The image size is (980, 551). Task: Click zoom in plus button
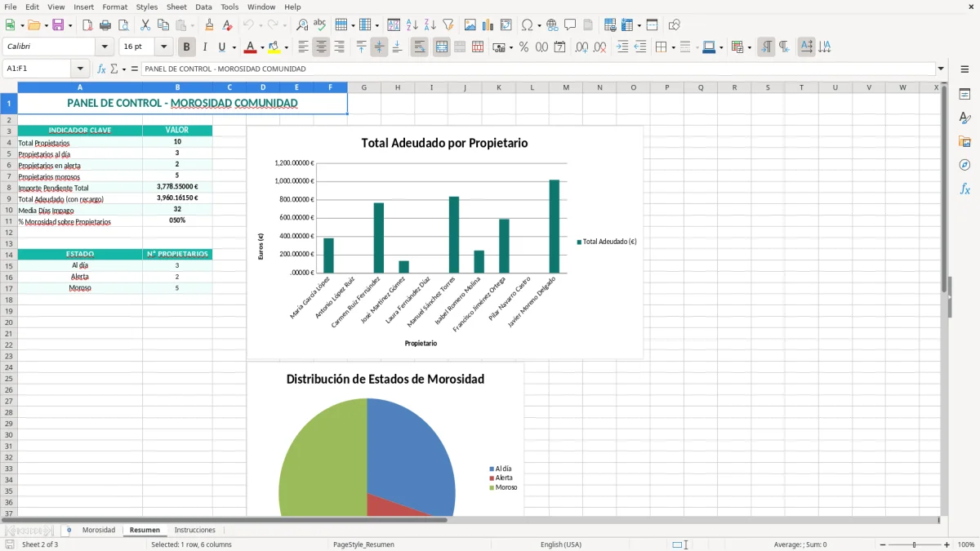pos(947,544)
